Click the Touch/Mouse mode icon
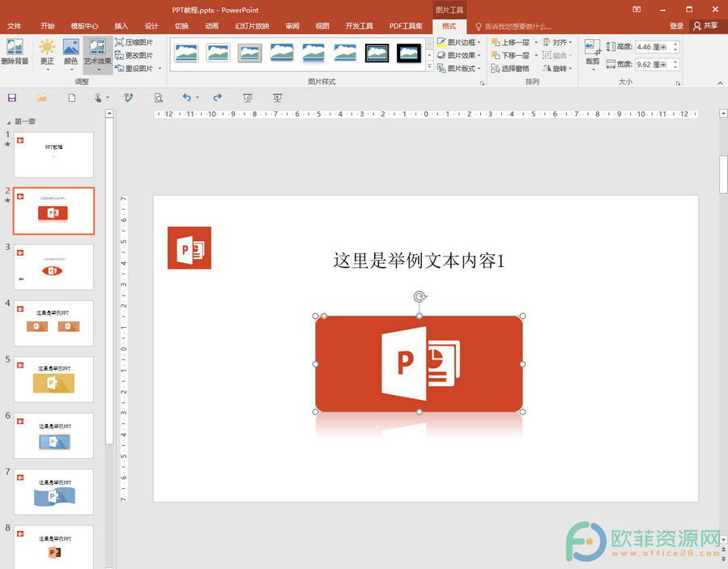 coord(99,97)
